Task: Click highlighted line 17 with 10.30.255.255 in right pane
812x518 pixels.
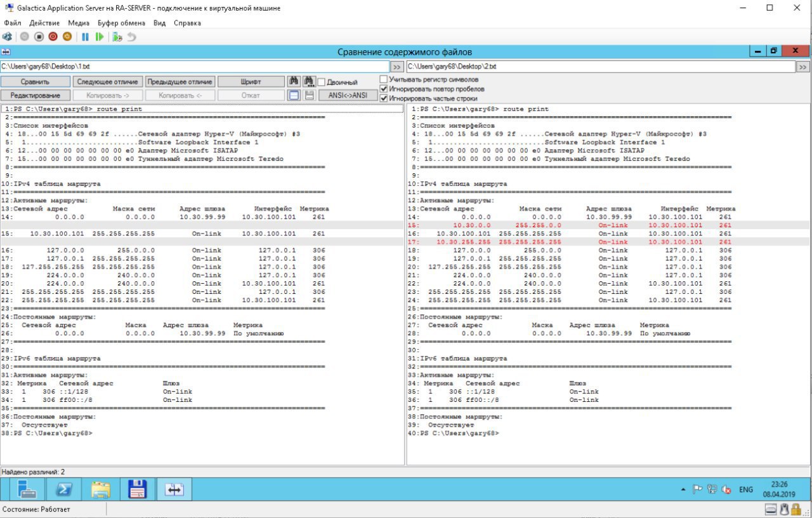Action: pyautogui.click(x=609, y=242)
